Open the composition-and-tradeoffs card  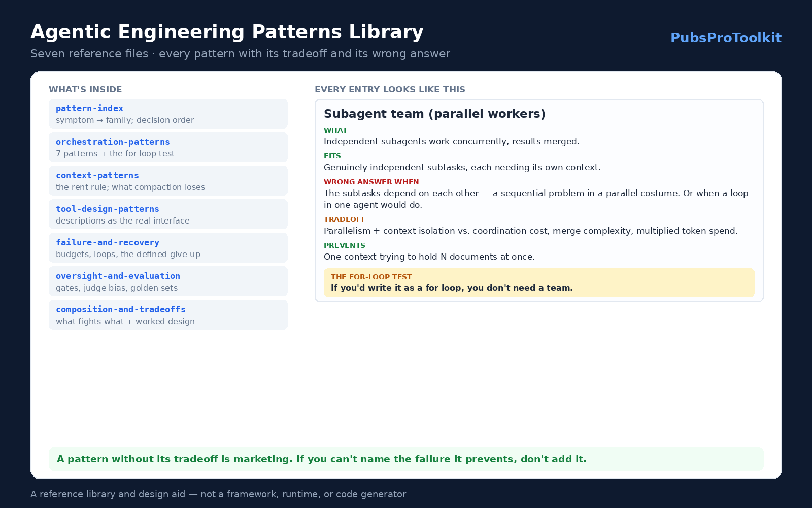[168, 314]
